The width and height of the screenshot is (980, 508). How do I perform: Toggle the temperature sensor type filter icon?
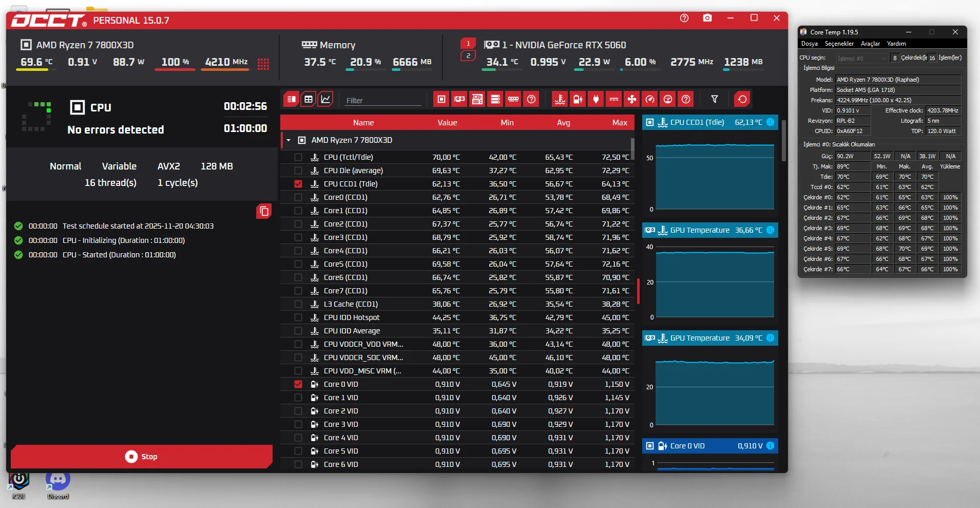pos(560,99)
